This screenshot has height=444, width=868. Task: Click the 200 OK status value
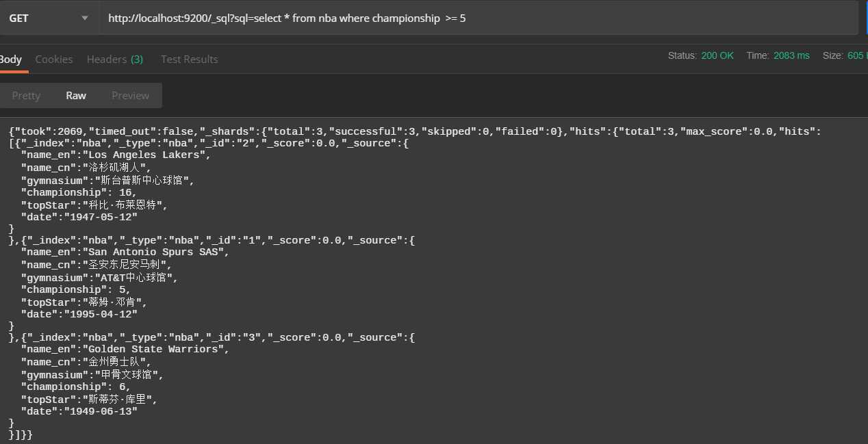pyautogui.click(x=717, y=55)
